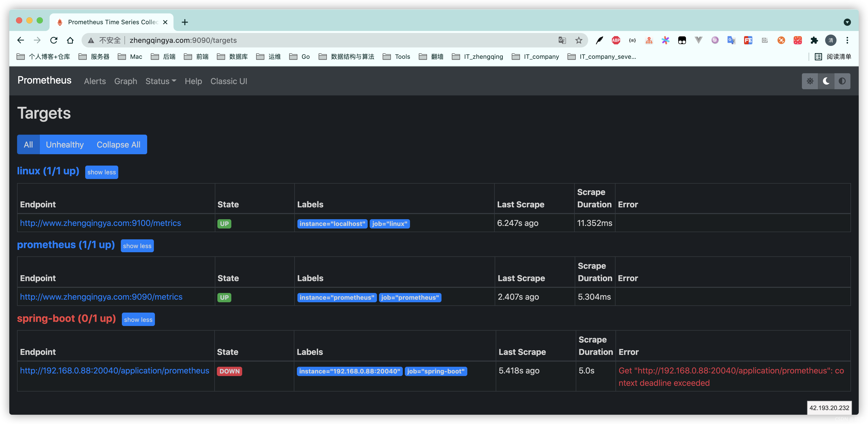The image size is (868, 424).
Task: Open the red checkmark extension icon
Action: pyautogui.click(x=798, y=40)
